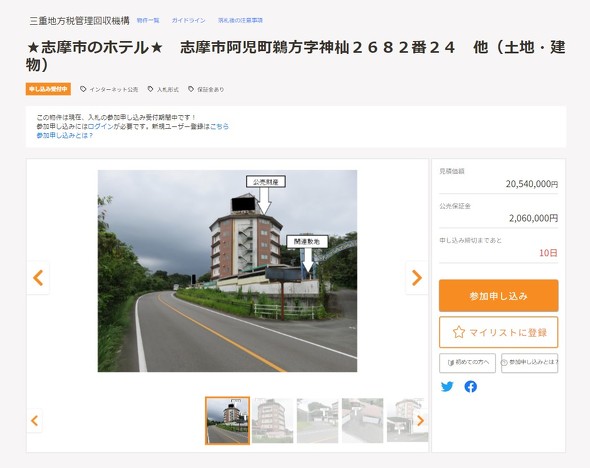Viewport: 590px width, 468px height.
Task: Share the listing on Twitter
Action: pos(447,386)
